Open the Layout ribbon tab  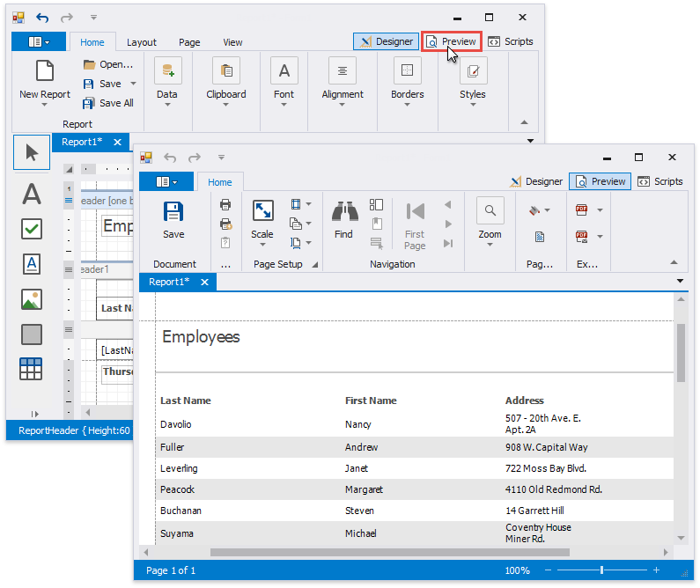(142, 42)
